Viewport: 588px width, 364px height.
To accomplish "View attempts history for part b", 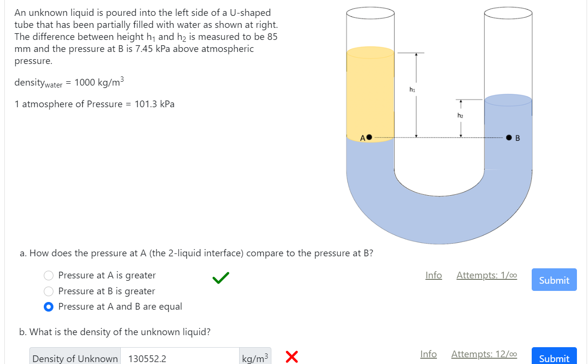I will (x=484, y=354).
